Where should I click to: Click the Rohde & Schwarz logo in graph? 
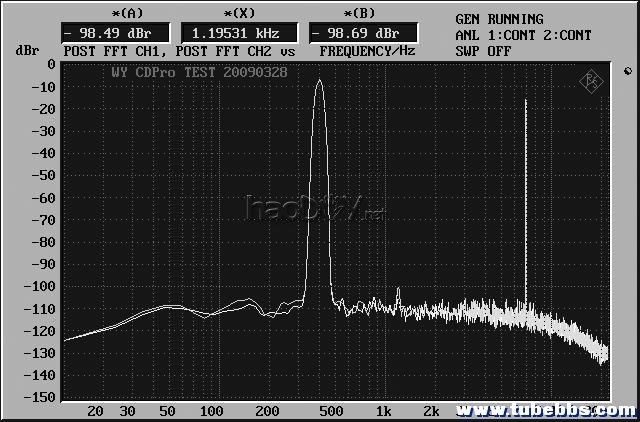point(593,80)
